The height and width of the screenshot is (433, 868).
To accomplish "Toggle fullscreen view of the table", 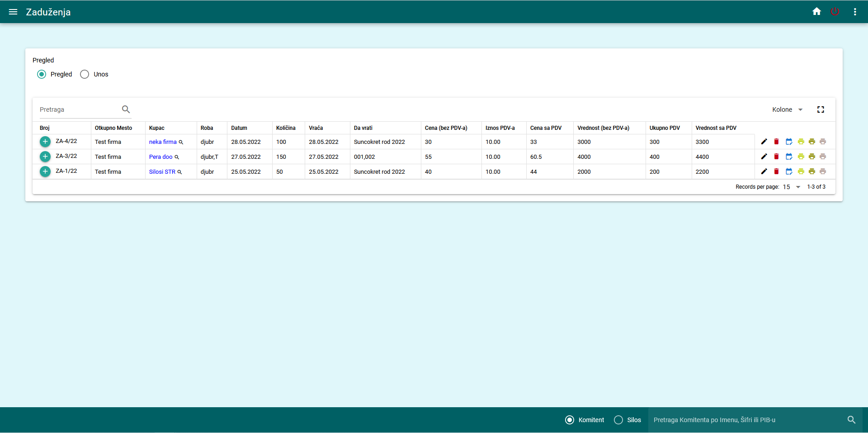I will click(x=821, y=109).
